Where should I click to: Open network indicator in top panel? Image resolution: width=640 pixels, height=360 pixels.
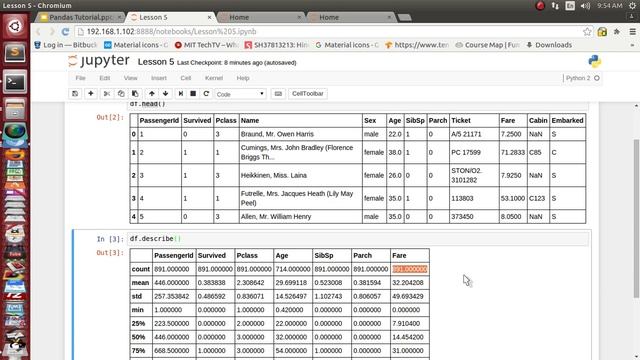pos(555,6)
